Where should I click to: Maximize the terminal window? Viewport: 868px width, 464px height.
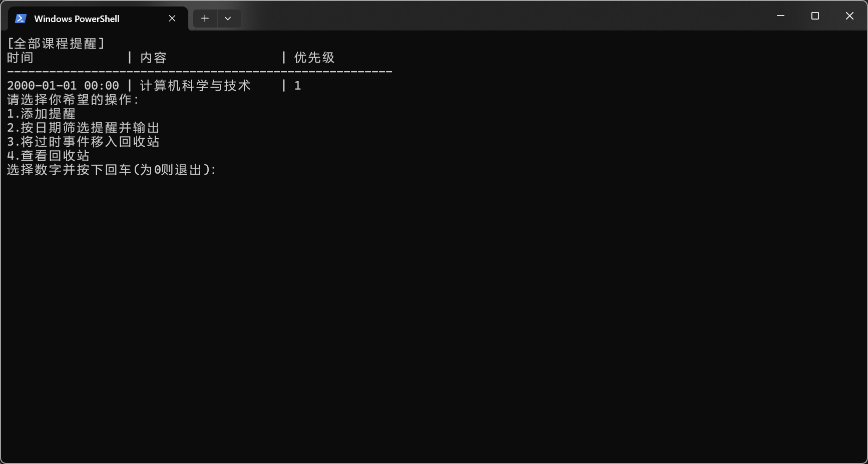click(815, 16)
